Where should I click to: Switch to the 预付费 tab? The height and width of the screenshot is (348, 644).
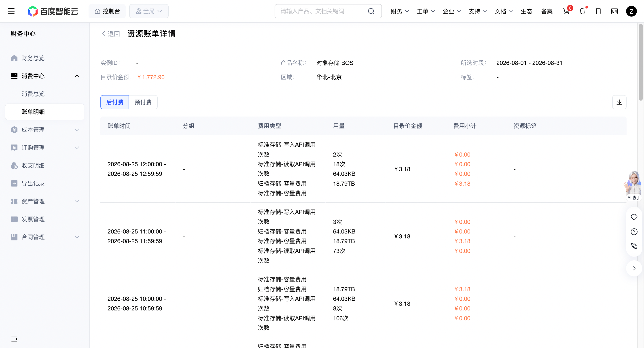[143, 102]
